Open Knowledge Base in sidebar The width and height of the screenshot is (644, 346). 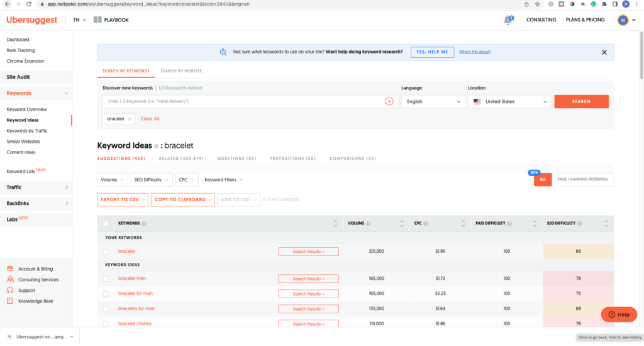pyautogui.click(x=30, y=301)
